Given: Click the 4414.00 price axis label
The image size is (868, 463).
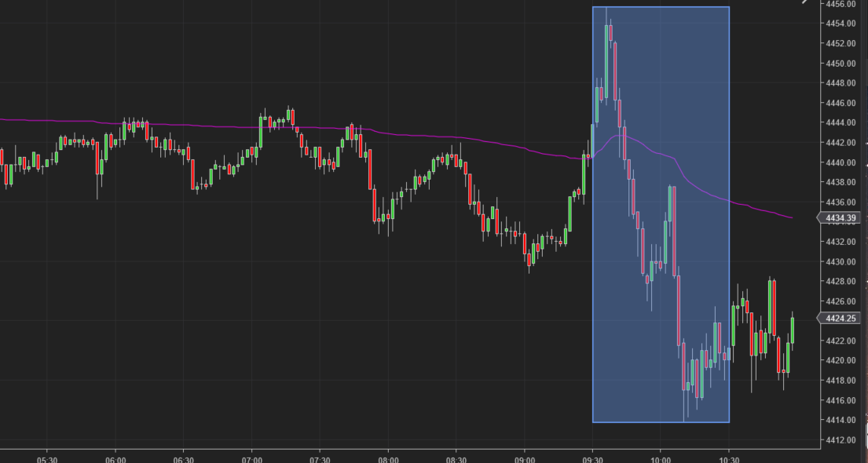Looking at the screenshot, I should tap(841, 420).
